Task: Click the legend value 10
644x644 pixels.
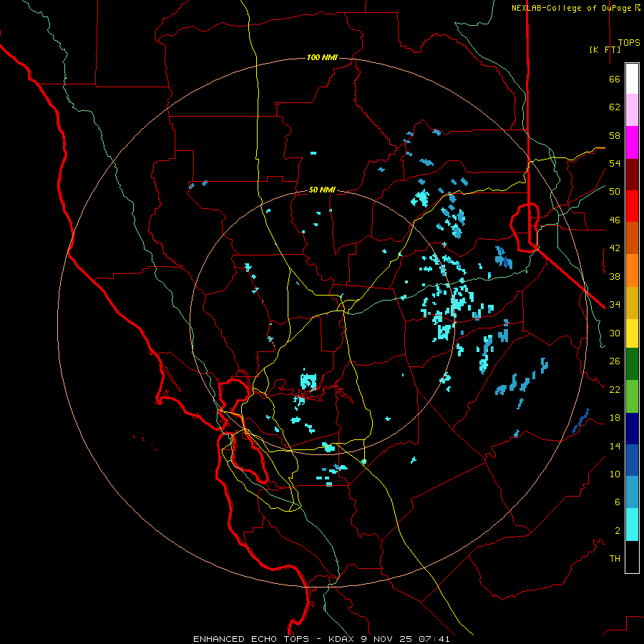Action: tap(615, 474)
